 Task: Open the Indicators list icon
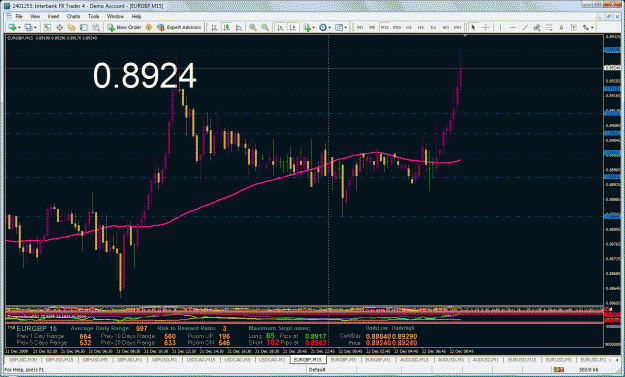[x=306, y=27]
